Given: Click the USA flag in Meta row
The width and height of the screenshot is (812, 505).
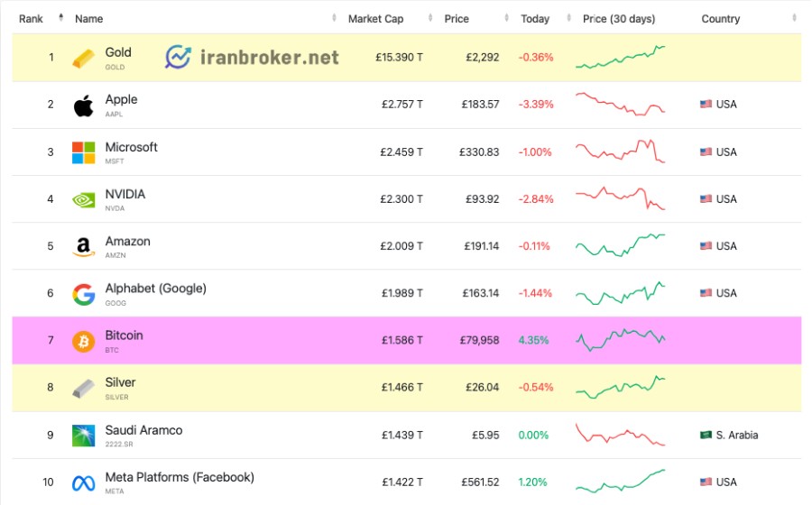Looking at the screenshot, I should 706,482.
